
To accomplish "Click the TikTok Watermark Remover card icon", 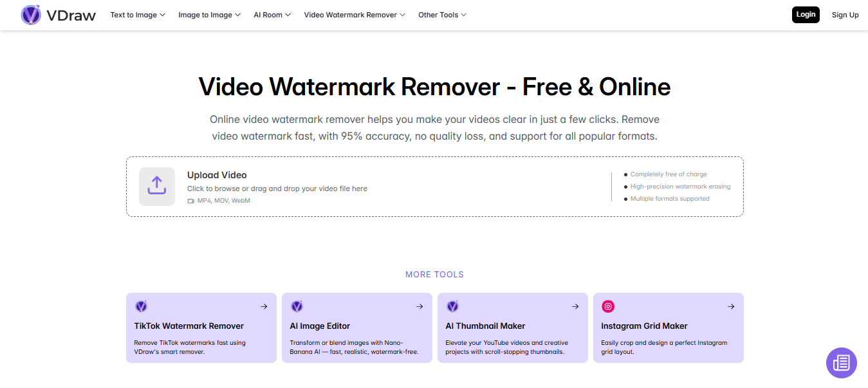I will tap(141, 306).
